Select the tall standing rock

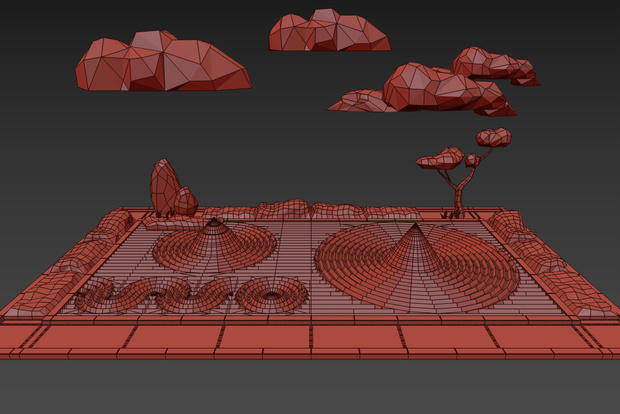(165, 188)
